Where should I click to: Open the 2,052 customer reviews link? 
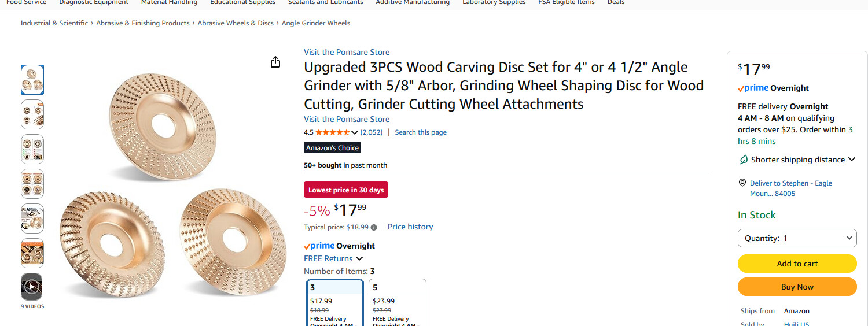tap(372, 132)
